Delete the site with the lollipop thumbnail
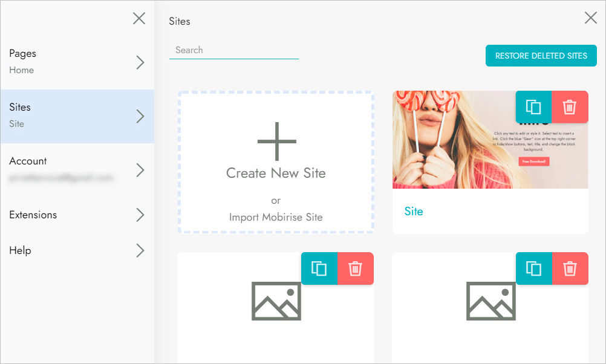 point(570,107)
